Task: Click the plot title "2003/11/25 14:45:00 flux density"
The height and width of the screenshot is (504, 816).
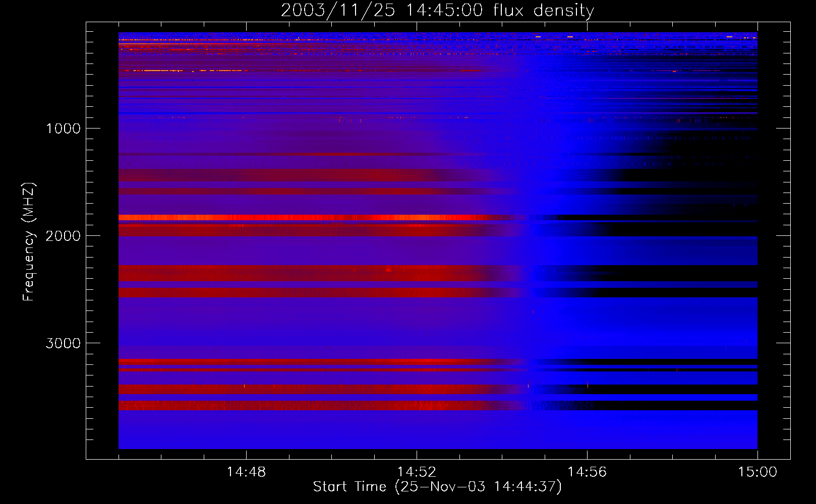Action: 437,10
